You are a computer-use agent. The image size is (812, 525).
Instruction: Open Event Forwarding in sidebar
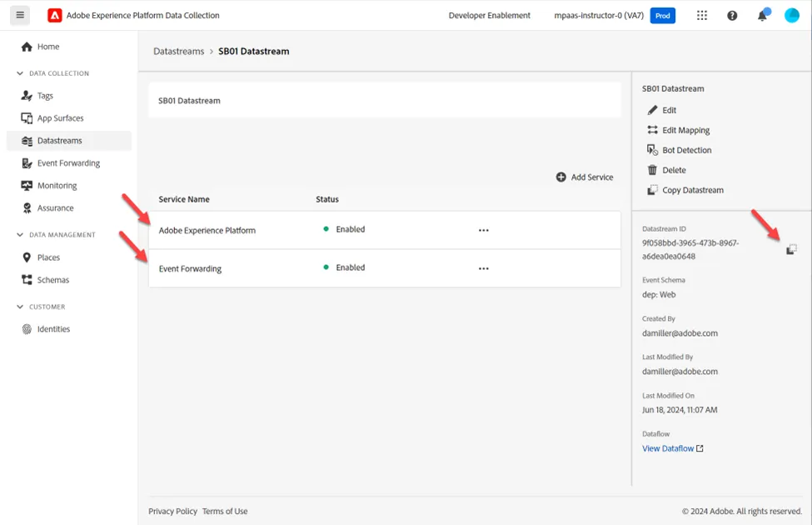[x=69, y=163]
